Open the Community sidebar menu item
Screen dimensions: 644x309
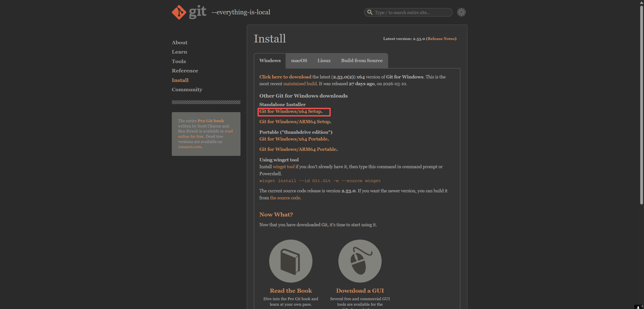click(187, 90)
